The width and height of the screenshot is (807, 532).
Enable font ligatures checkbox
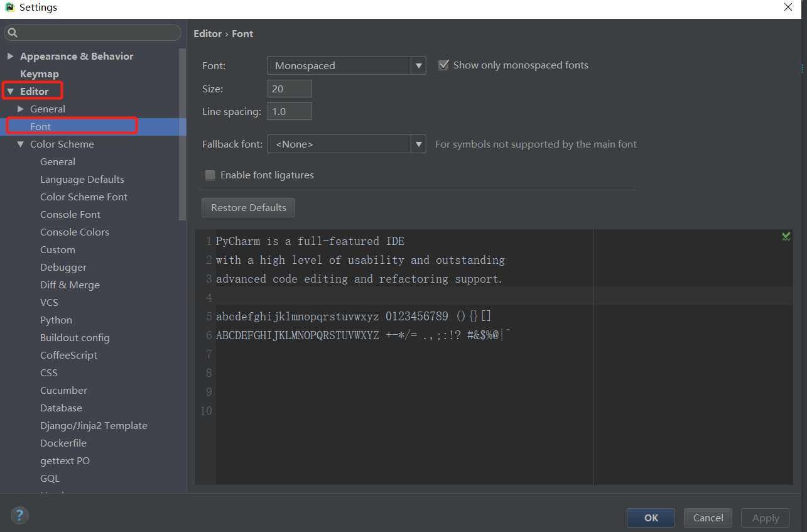click(x=210, y=175)
